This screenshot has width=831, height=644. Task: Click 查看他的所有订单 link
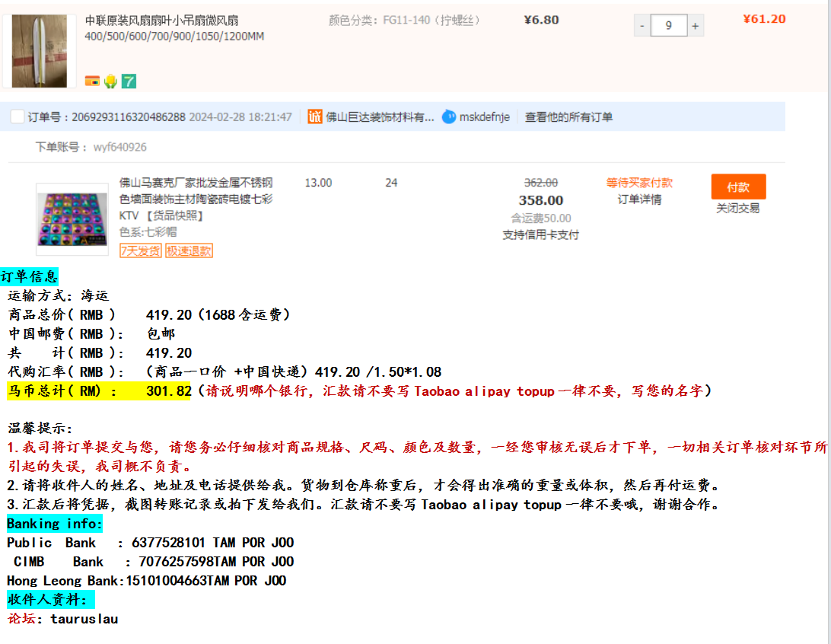point(568,117)
